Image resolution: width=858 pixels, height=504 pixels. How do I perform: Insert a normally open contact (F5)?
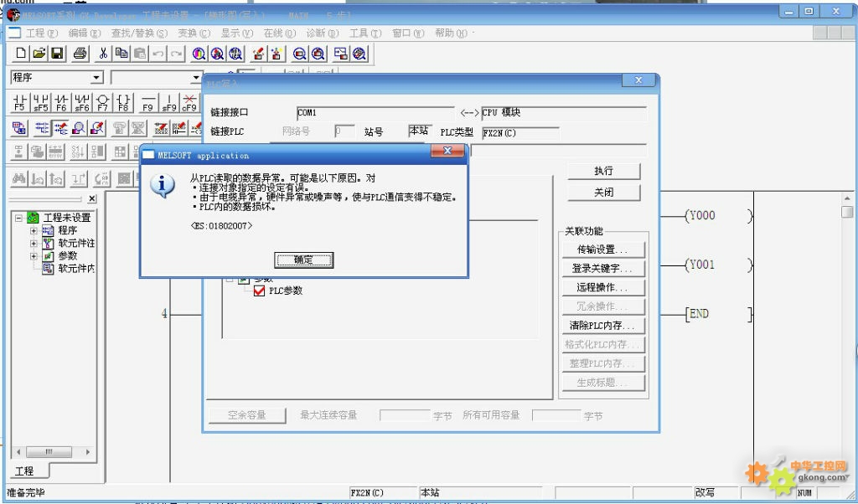tap(20, 102)
